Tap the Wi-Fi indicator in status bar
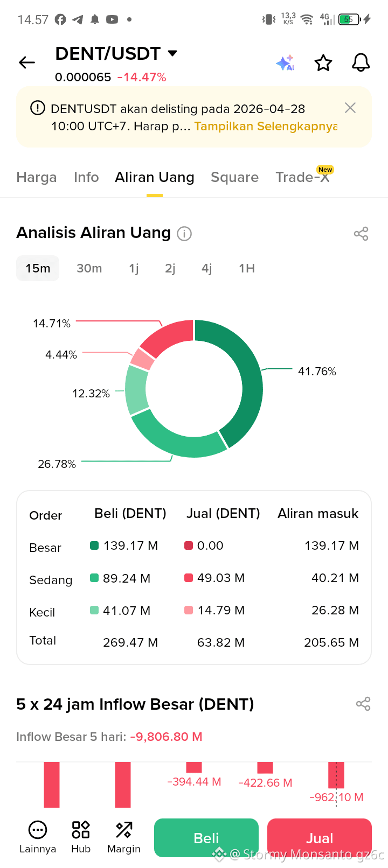This screenshot has width=388, height=868. (307, 19)
